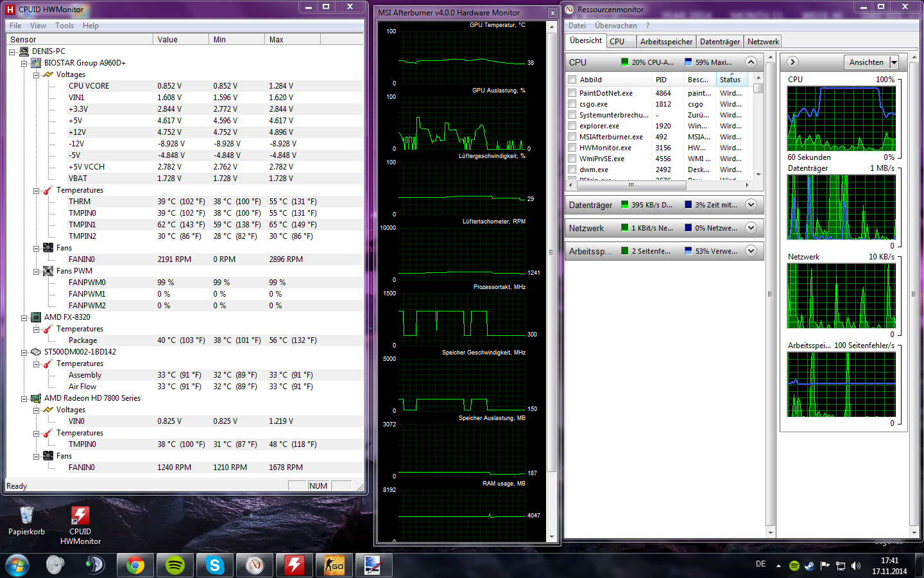Click the AMD Radeon HD 7800 graphics card icon

click(36, 398)
